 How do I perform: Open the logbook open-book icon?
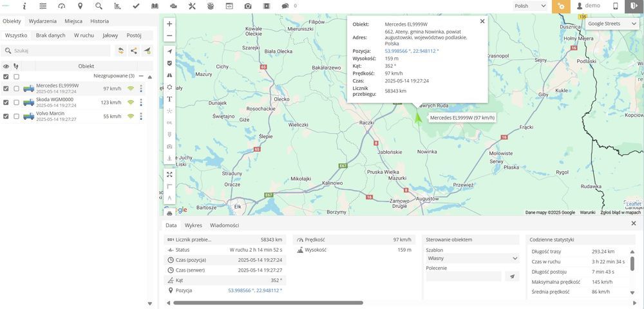pyautogui.click(x=155, y=6)
